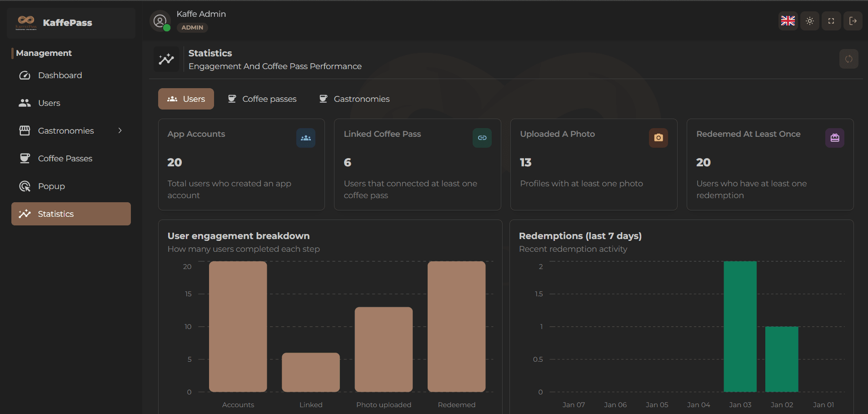Viewport: 868px width, 414px height.
Task: Click the KaffePass logo
Action: (x=26, y=22)
